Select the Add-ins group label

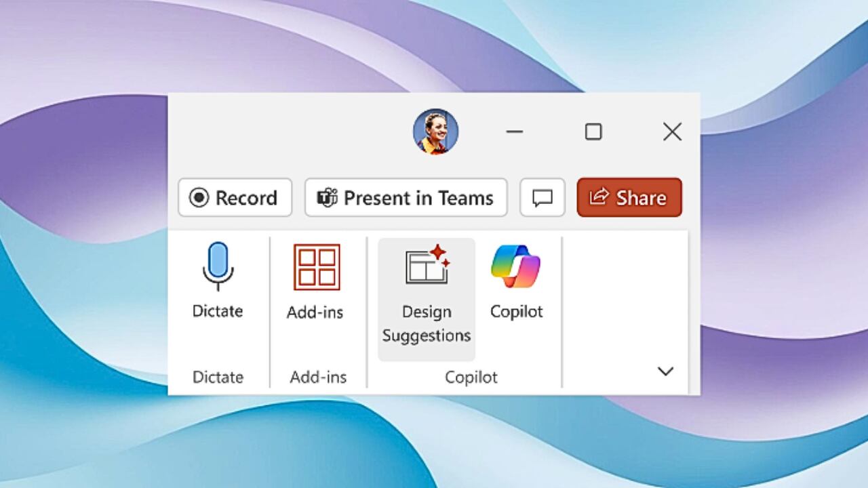(x=317, y=377)
